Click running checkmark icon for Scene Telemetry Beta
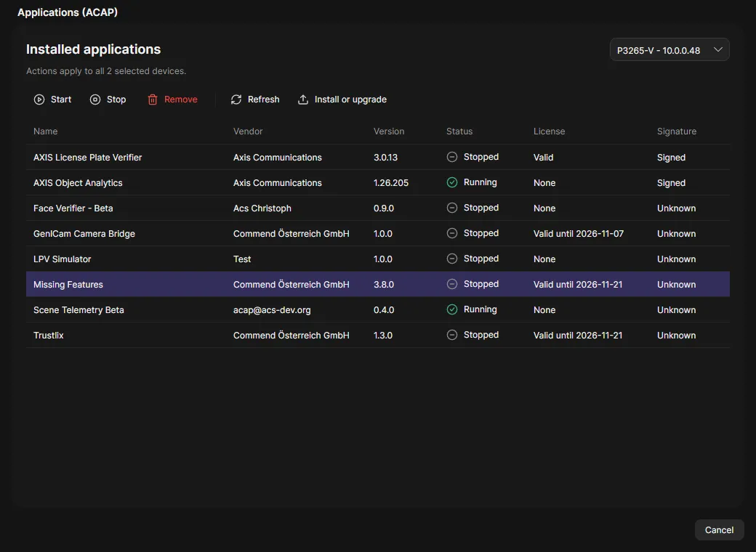This screenshot has width=756, height=552. [x=451, y=309]
